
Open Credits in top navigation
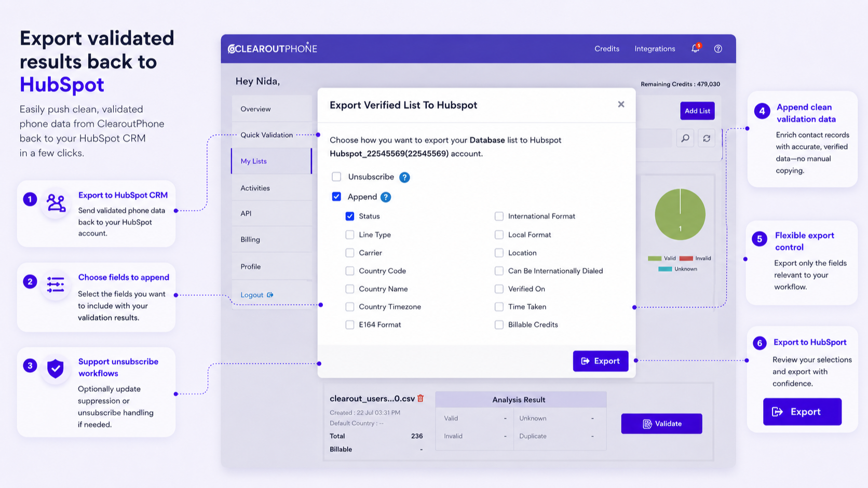click(607, 48)
